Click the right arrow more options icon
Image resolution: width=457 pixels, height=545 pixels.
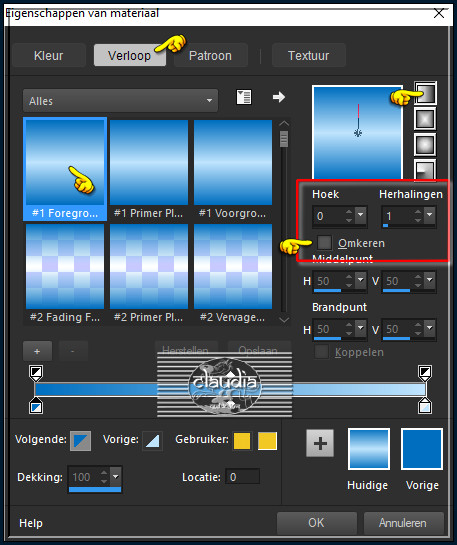point(279,97)
